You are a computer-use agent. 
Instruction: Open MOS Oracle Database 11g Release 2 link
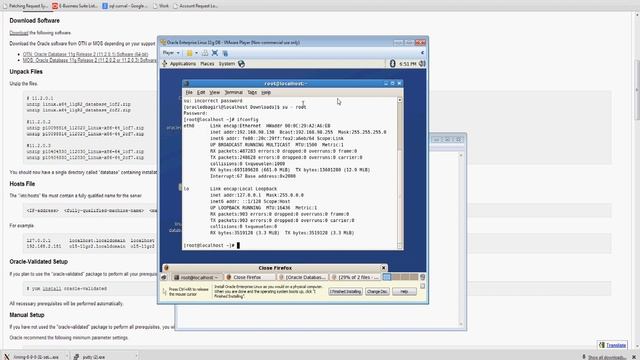pyautogui.click(x=89, y=60)
